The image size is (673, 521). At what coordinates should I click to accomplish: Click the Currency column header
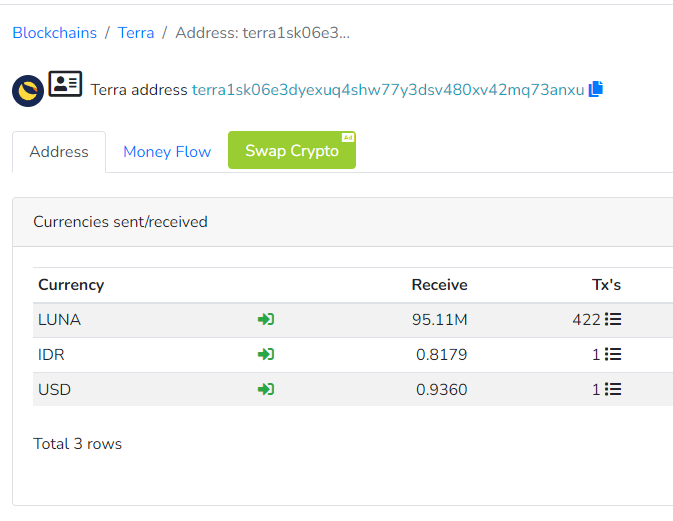tap(71, 285)
